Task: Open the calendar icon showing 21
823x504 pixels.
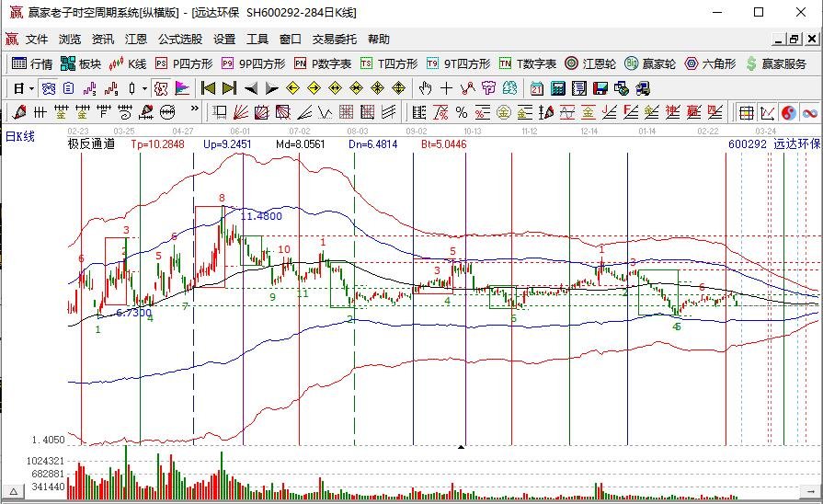Action: coord(536,88)
